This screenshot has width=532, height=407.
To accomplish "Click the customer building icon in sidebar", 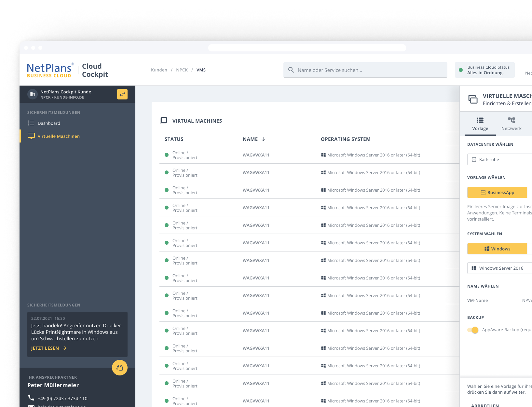I will coord(33,94).
